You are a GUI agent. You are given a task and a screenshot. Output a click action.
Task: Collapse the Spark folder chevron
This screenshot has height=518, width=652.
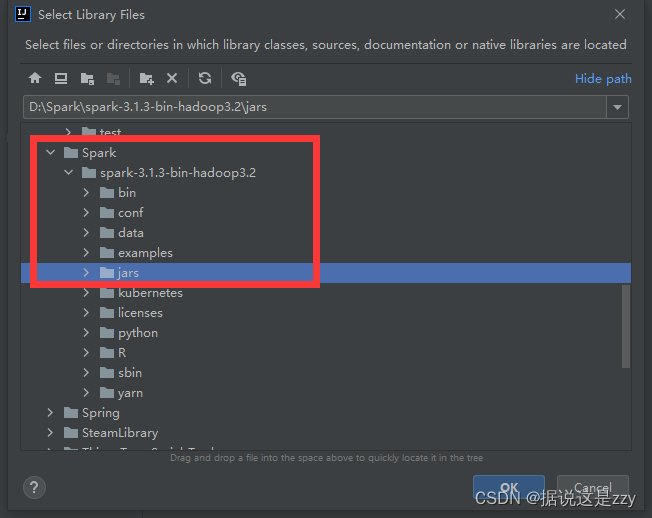click(x=50, y=153)
